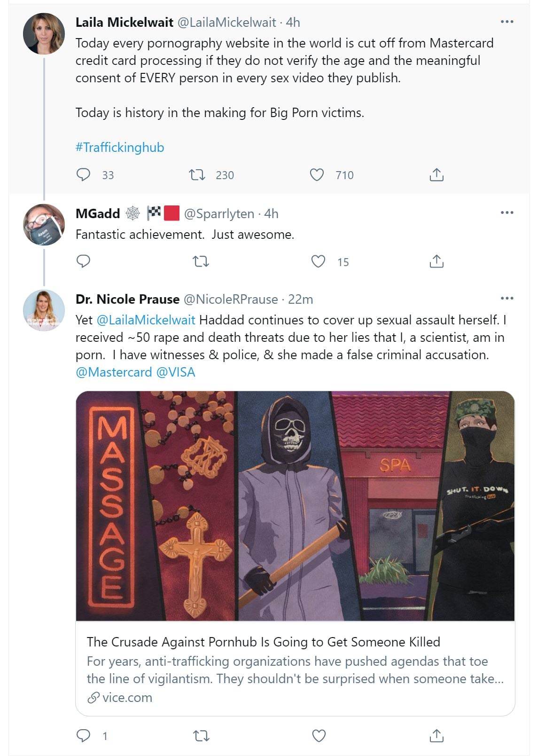Open more options on Dr. Nicole Prause's tweet
The height and width of the screenshot is (756, 537).
pyautogui.click(x=507, y=299)
